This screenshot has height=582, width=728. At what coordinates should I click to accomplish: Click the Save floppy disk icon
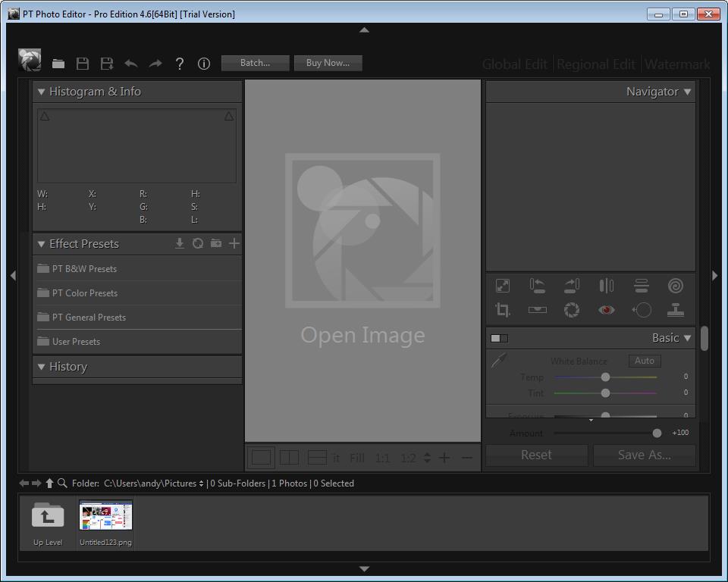[83, 64]
